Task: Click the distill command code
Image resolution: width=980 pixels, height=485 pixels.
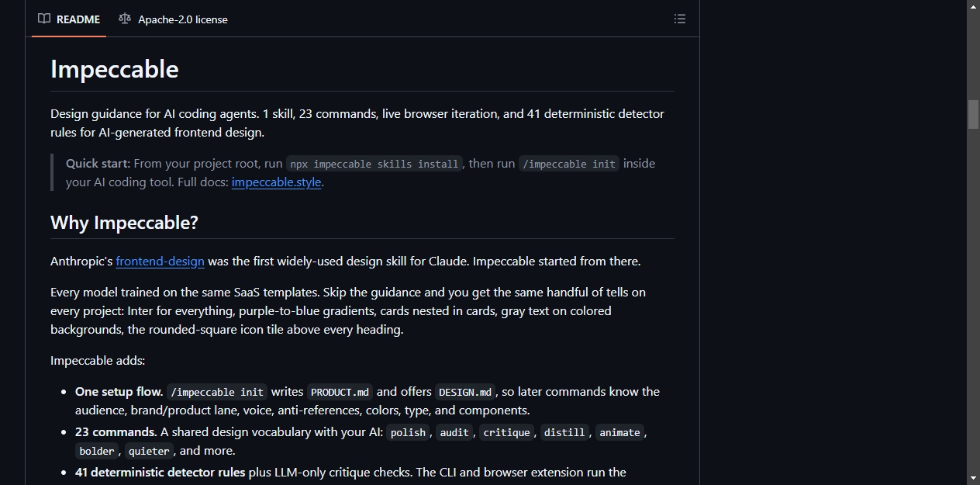Action: pyautogui.click(x=564, y=432)
